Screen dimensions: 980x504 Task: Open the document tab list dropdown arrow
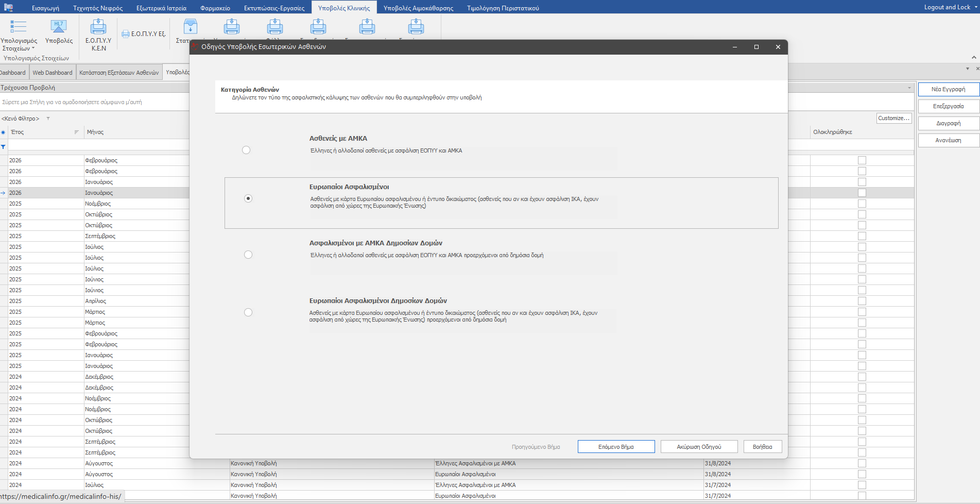(967, 69)
